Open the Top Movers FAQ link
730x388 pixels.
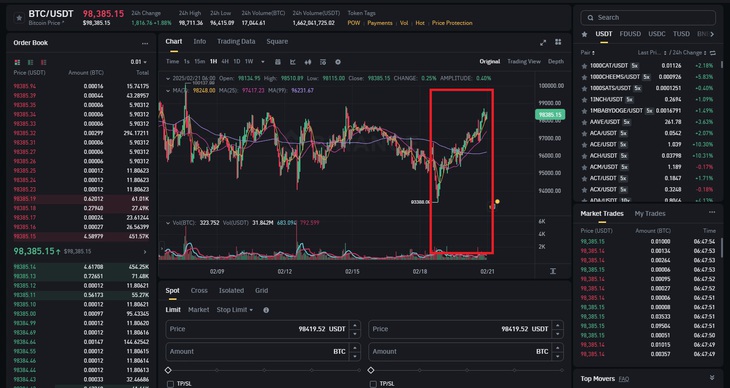click(624, 379)
